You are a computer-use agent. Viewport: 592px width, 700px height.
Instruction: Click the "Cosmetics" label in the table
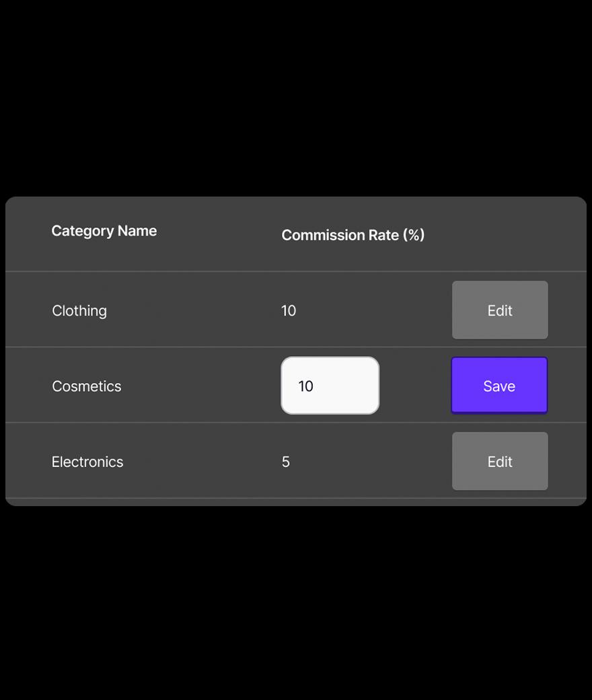coord(87,386)
